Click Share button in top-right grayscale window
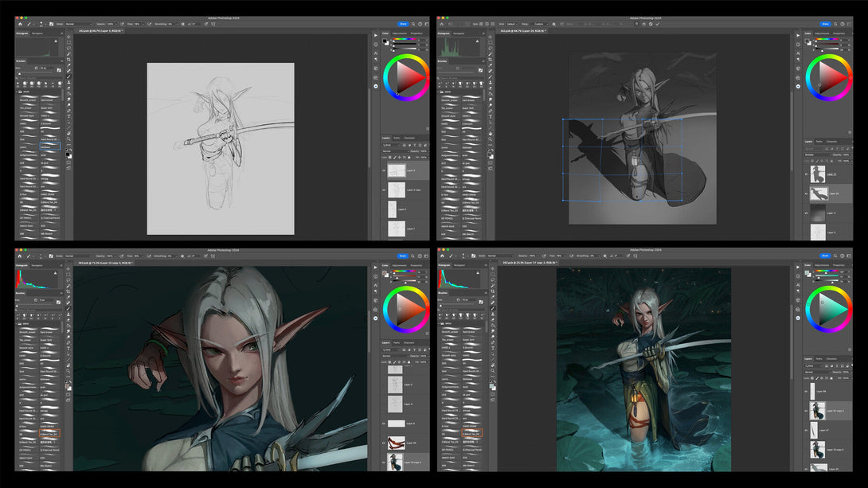868x488 pixels. pos(825,24)
